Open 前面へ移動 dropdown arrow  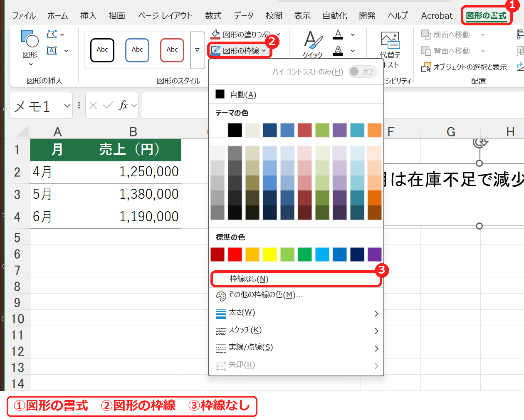click(x=483, y=35)
